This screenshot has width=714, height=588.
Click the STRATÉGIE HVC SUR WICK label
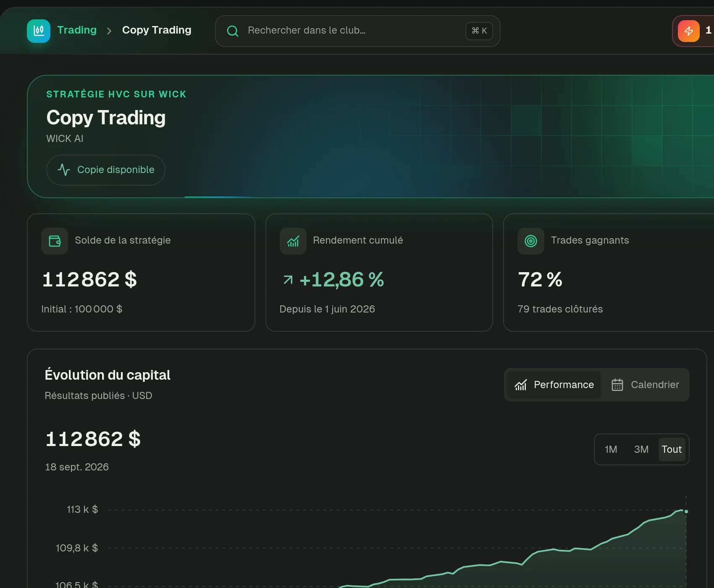tap(116, 94)
